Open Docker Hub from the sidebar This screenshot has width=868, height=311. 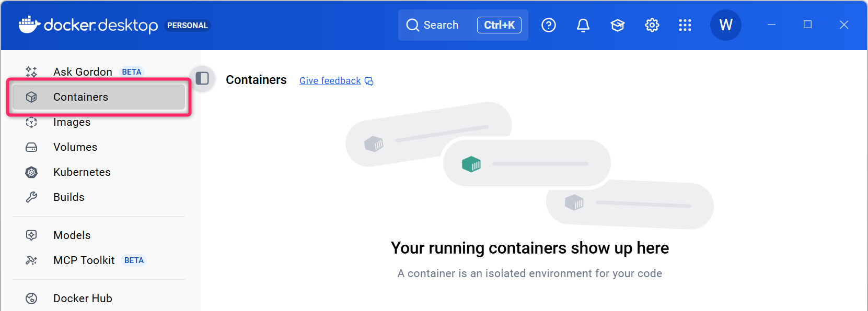(83, 298)
